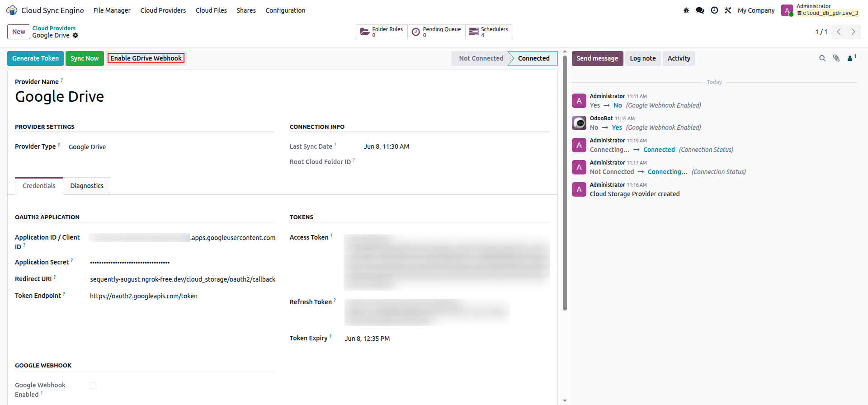Create a new record with New button
Viewport: 868px width, 405px height.
point(19,32)
